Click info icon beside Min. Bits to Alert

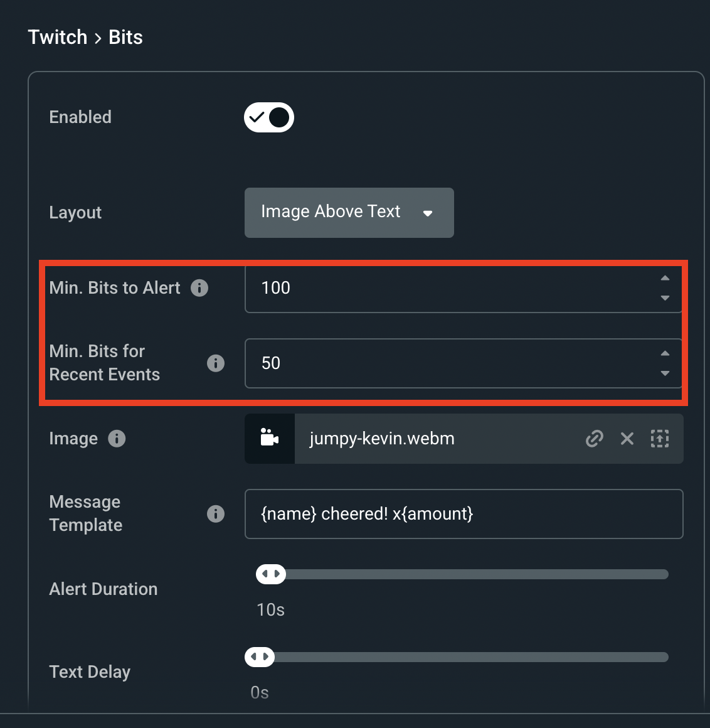tap(199, 288)
